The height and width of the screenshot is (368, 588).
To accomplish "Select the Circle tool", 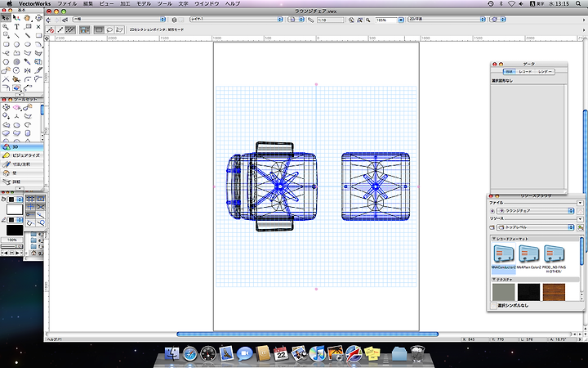I will pos(16,44).
